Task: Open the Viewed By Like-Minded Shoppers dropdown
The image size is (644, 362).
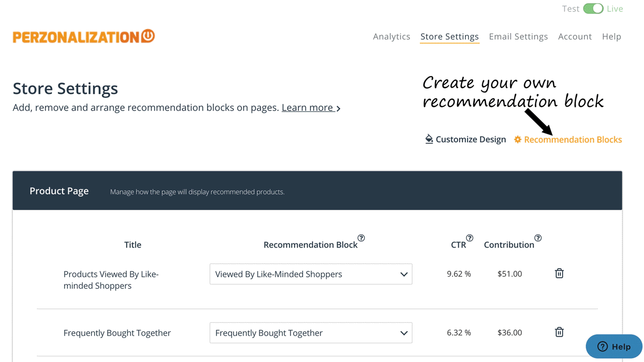Action: 311,274
